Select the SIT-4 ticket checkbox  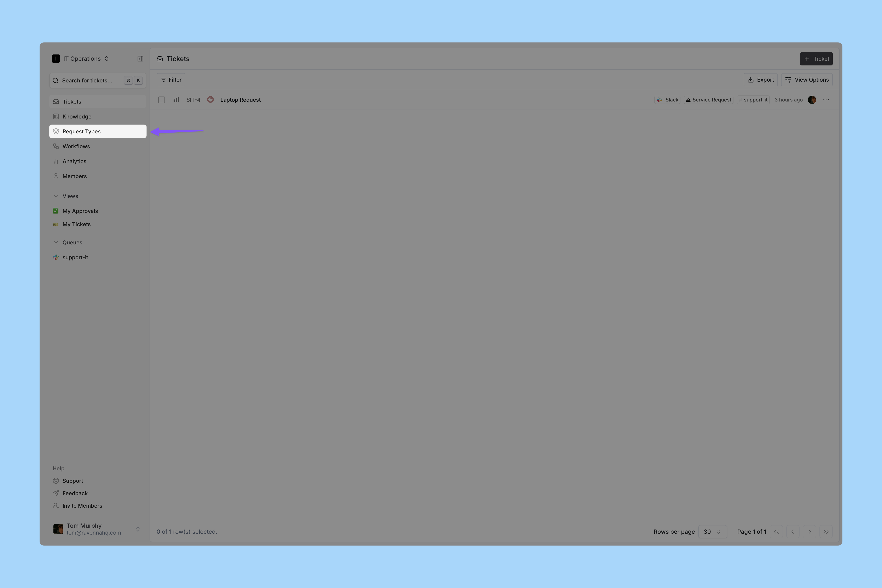[x=162, y=100]
